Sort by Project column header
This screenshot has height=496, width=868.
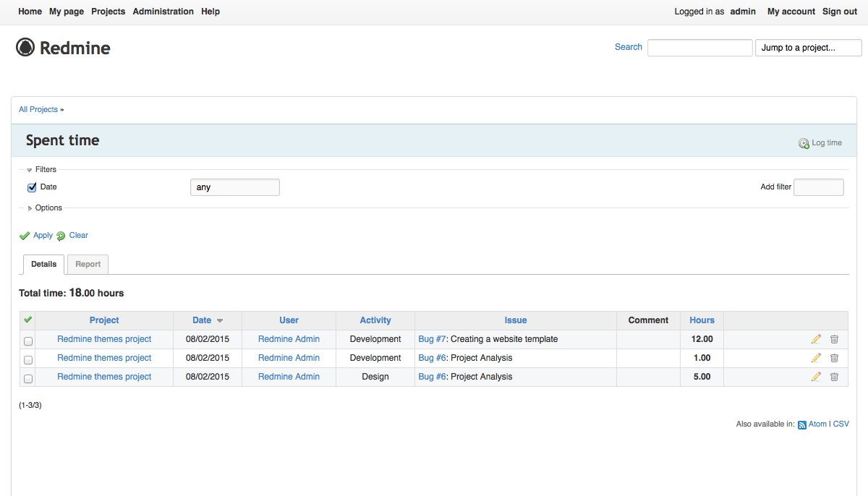pos(104,320)
